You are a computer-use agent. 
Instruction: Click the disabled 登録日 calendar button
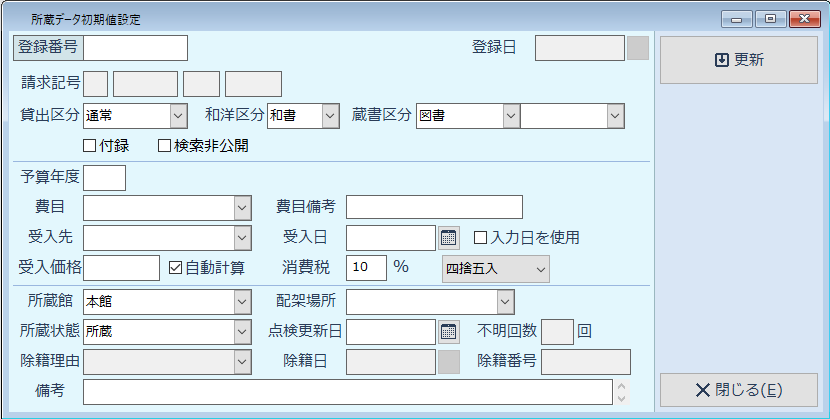point(638,48)
